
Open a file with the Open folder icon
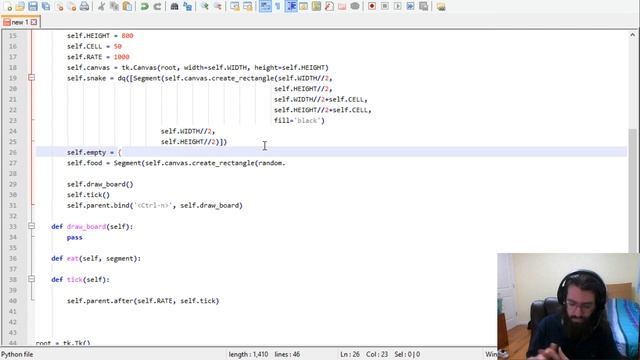click(x=20, y=6)
